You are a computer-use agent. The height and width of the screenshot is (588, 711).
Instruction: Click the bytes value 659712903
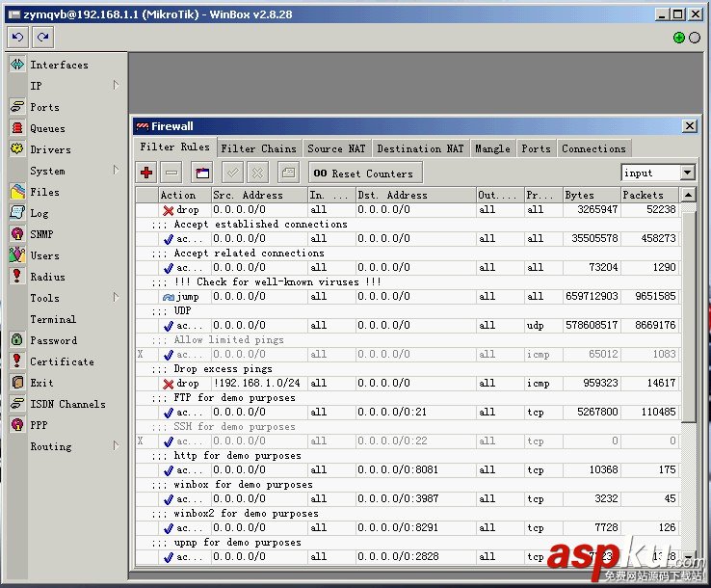tap(592, 297)
